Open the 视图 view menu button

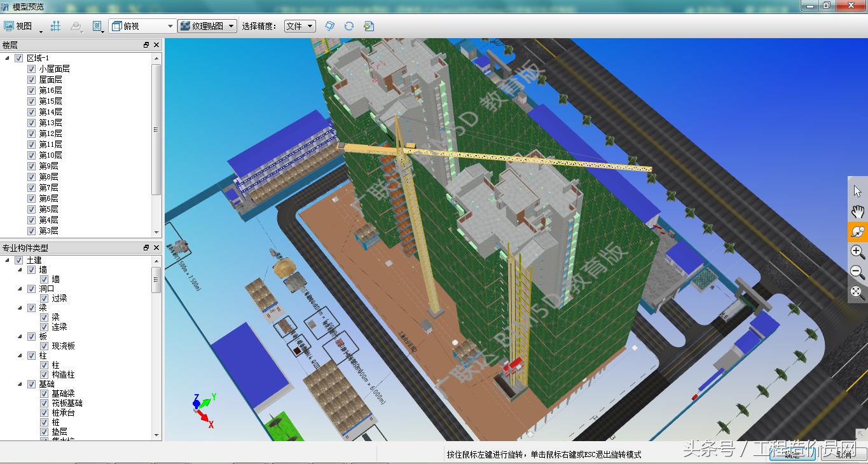[x=18, y=26]
